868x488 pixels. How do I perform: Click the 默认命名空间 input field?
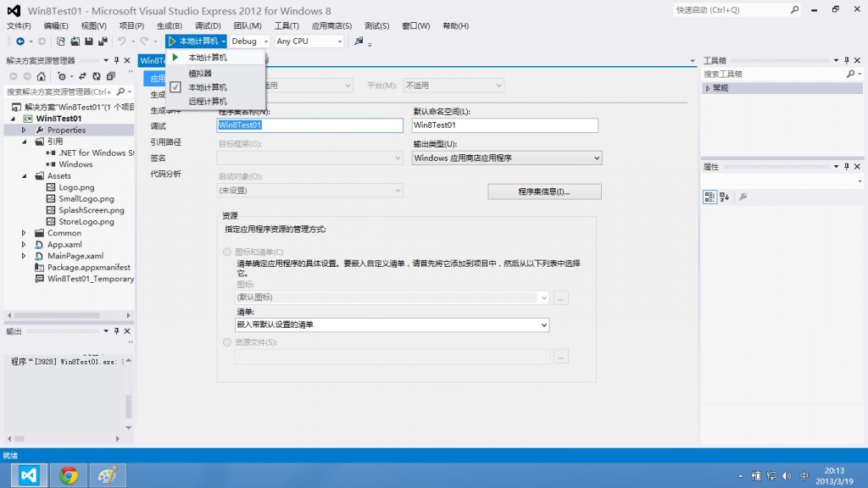tap(505, 125)
